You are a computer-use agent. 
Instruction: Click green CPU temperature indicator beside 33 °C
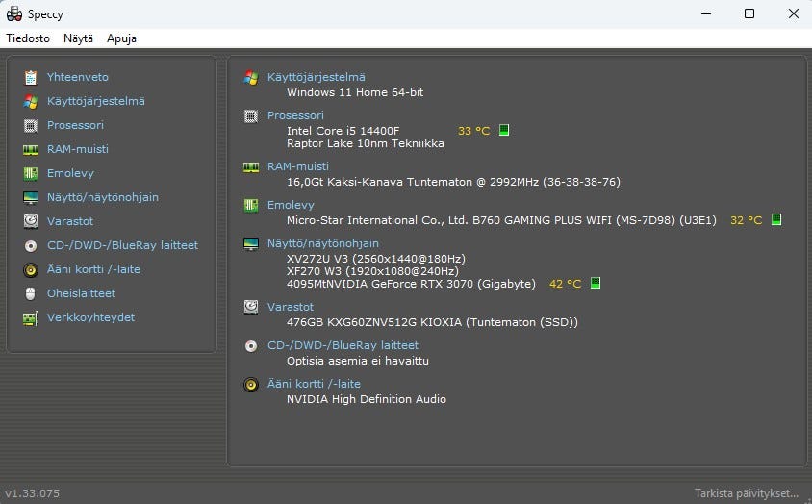tap(504, 130)
